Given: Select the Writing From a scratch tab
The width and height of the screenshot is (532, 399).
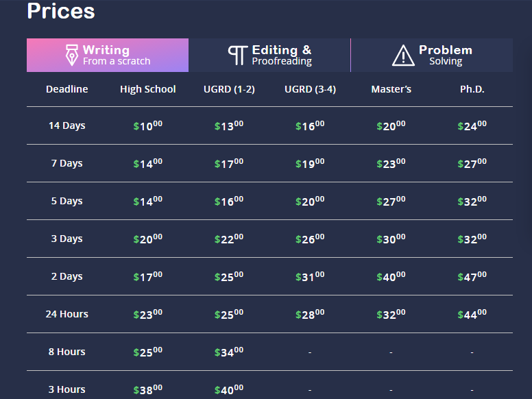Looking at the screenshot, I should tap(108, 55).
